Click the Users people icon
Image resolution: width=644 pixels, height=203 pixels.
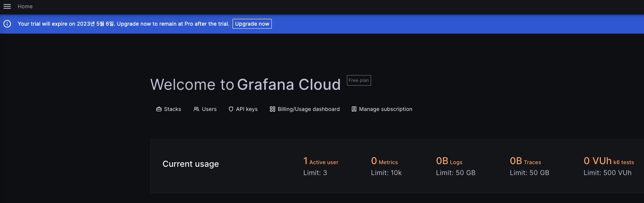pos(196,109)
